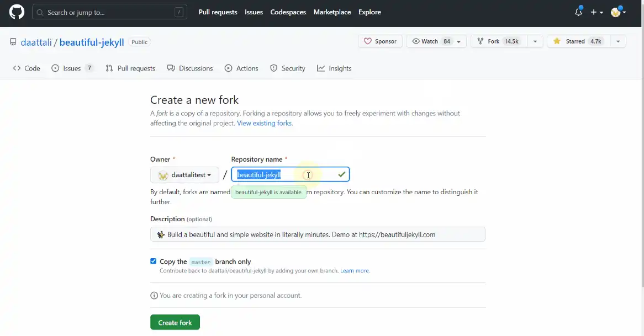Click the Public badge
Image resolution: width=644 pixels, height=336 pixels.
point(140,42)
